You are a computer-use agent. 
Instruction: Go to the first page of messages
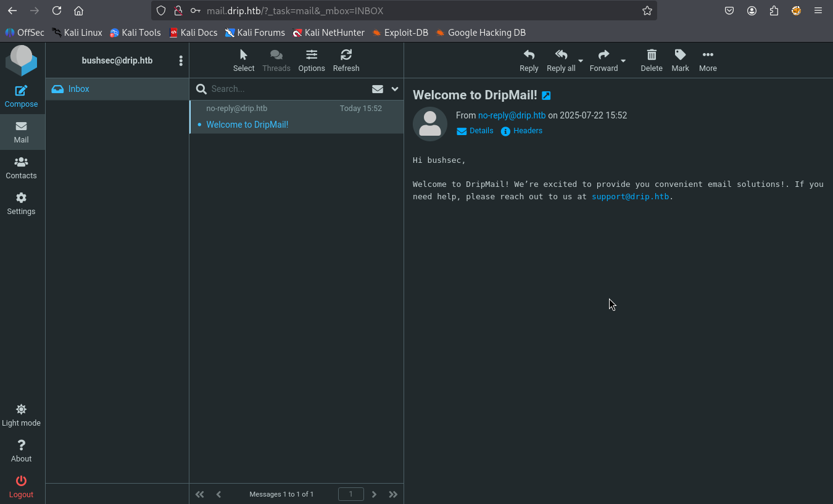pyautogui.click(x=199, y=494)
